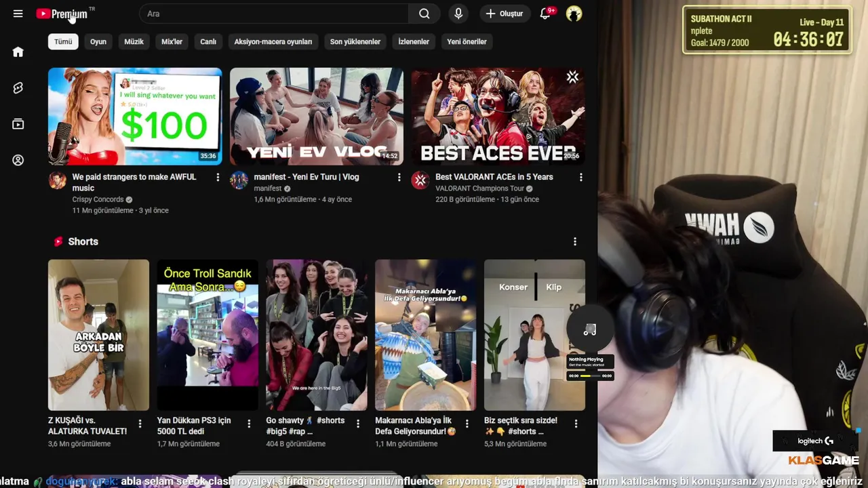
Task: Open account avatar menu
Action: point(574,14)
